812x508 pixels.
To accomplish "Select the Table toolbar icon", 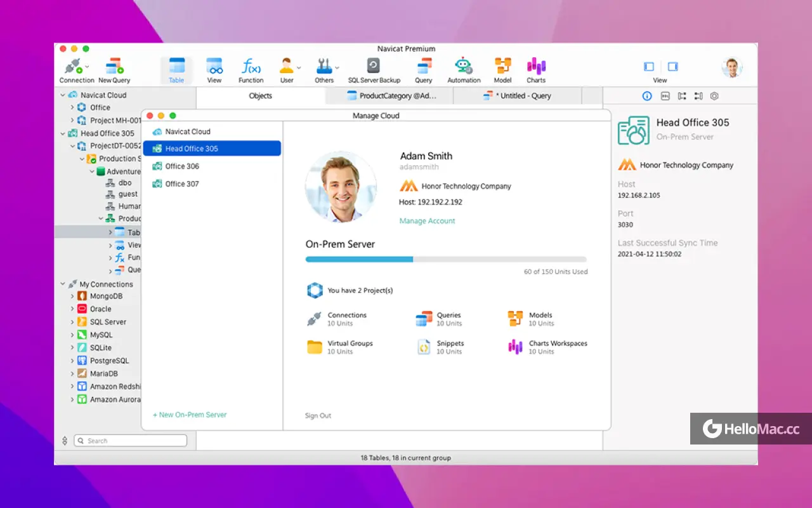I will [176, 66].
